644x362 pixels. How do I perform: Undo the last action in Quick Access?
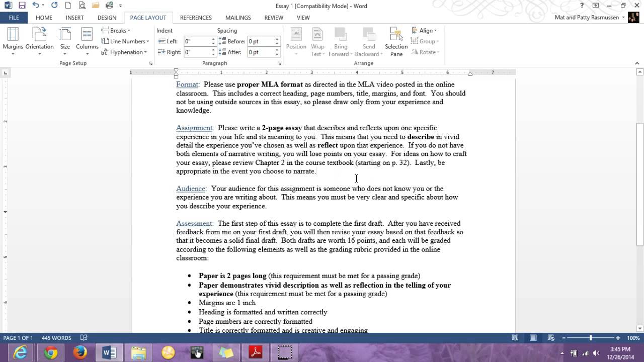coord(35,6)
